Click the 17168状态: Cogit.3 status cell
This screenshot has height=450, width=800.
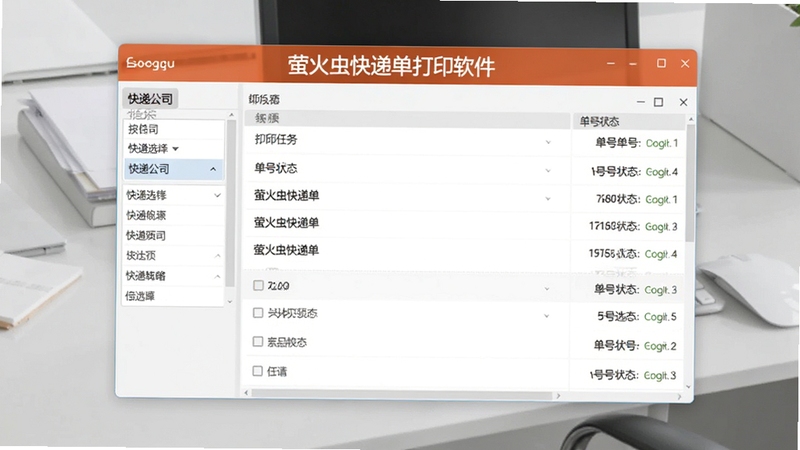tap(633, 226)
